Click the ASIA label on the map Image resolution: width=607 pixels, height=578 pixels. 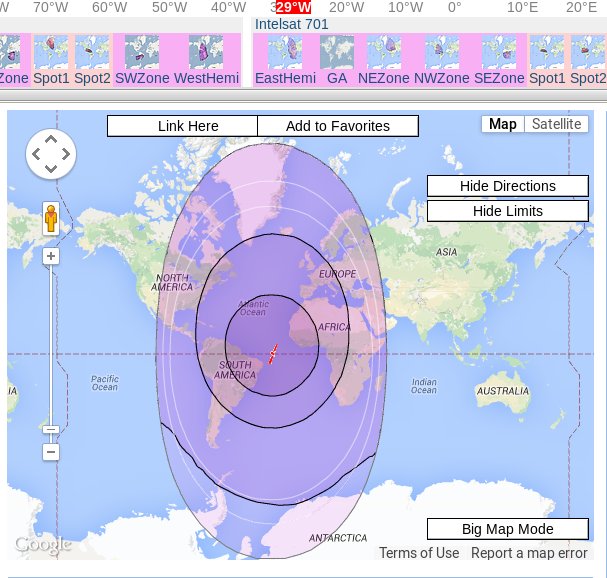(x=446, y=252)
